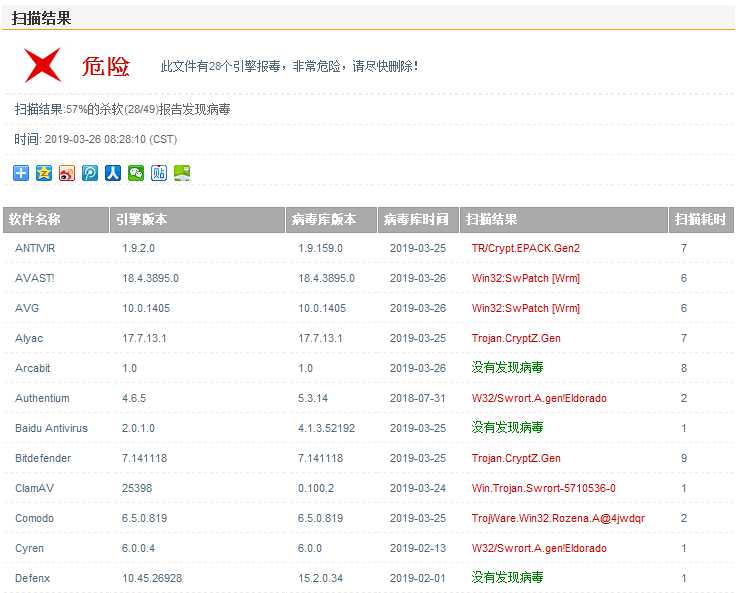The height and width of the screenshot is (593, 752).
Task: Click ClamAV engine version 25398
Action: point(137,488)
